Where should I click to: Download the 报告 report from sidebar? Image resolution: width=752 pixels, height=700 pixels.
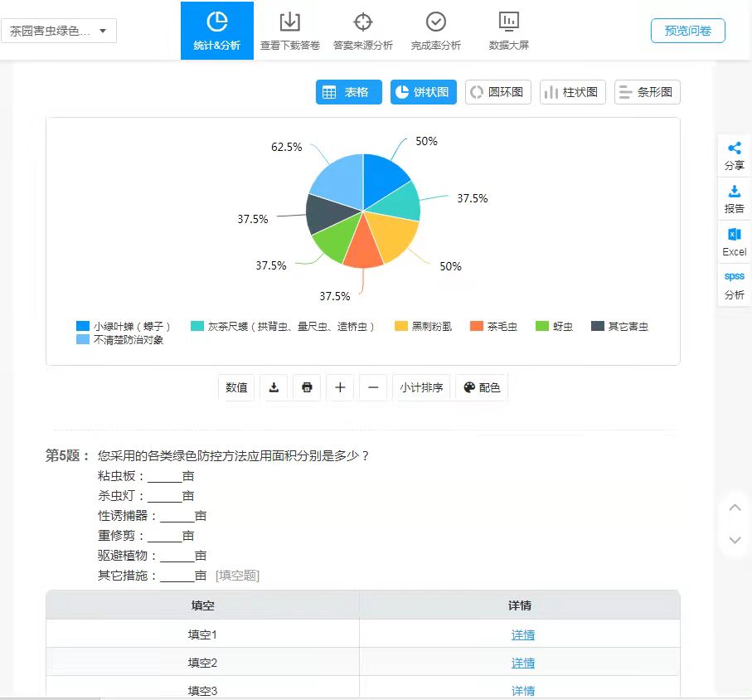click(x=734, y=199)
